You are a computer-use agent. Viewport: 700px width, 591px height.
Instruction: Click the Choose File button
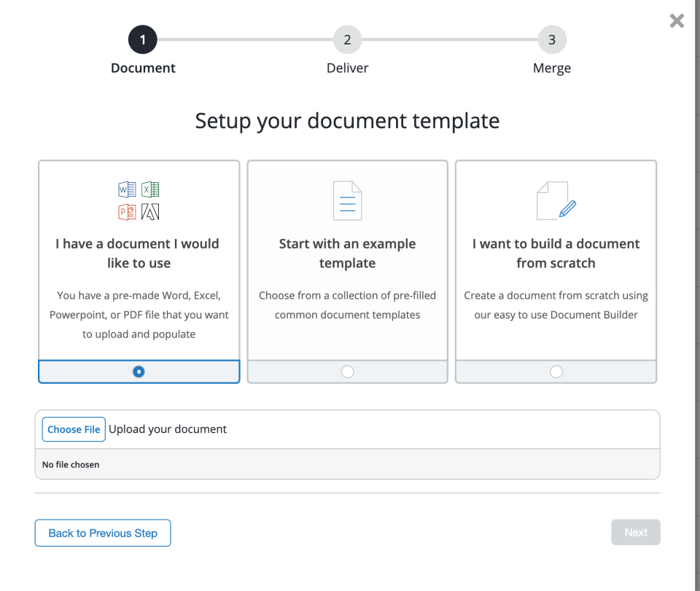(x=73, y=429)
